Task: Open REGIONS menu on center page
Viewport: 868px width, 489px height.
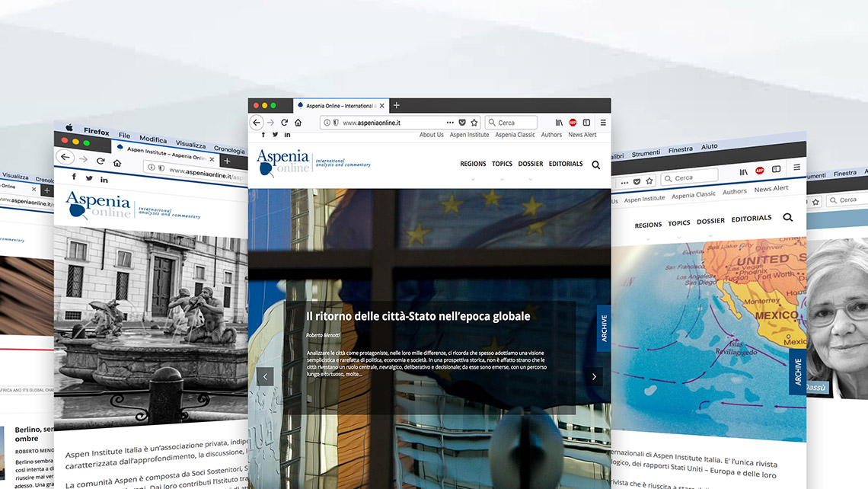Action: click(x=473, y=164)
